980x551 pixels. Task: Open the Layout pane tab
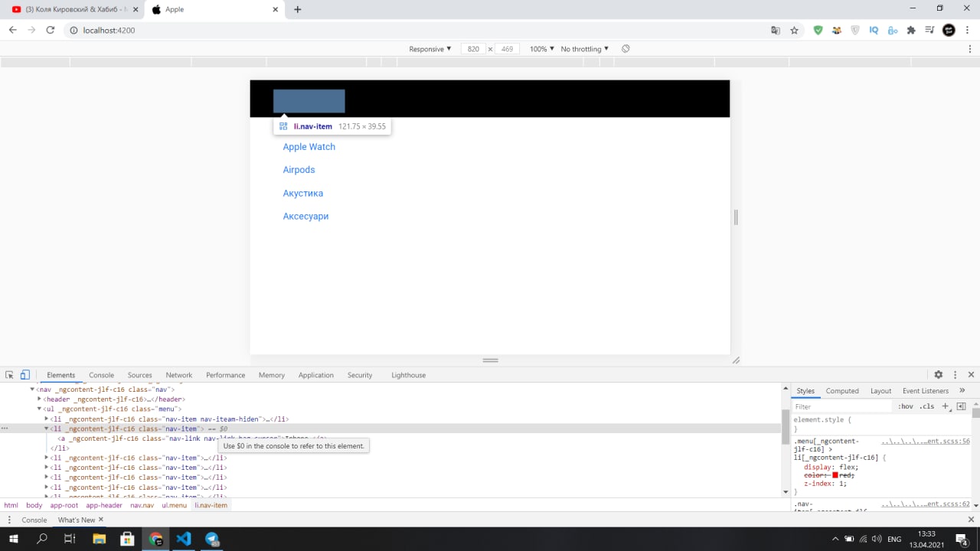(880, 391)
